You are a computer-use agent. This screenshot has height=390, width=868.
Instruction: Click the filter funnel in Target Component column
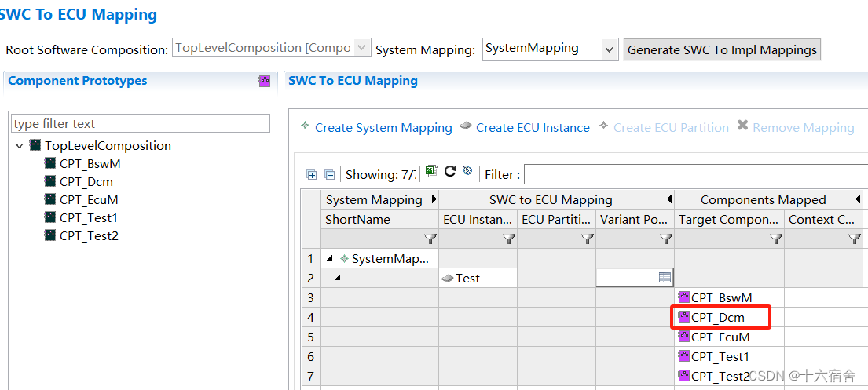click(776, 239)
